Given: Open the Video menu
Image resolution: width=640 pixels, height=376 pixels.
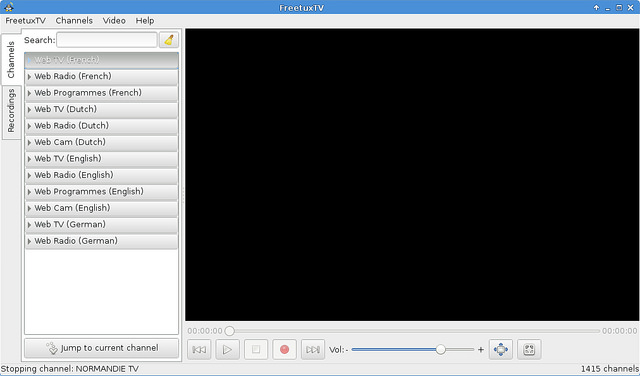Looking at the screenshot, I should (x=114, y=20).
